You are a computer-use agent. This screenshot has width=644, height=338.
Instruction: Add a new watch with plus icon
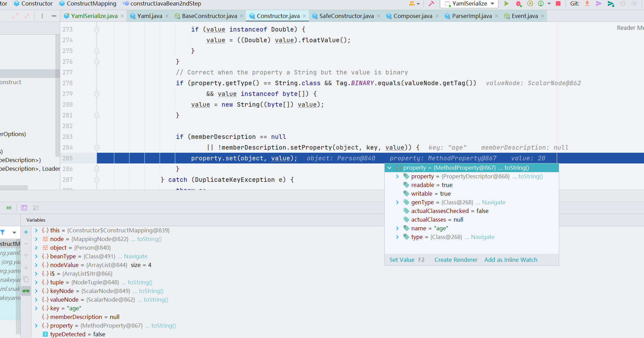pyautogui.click(x=26, y=232)
